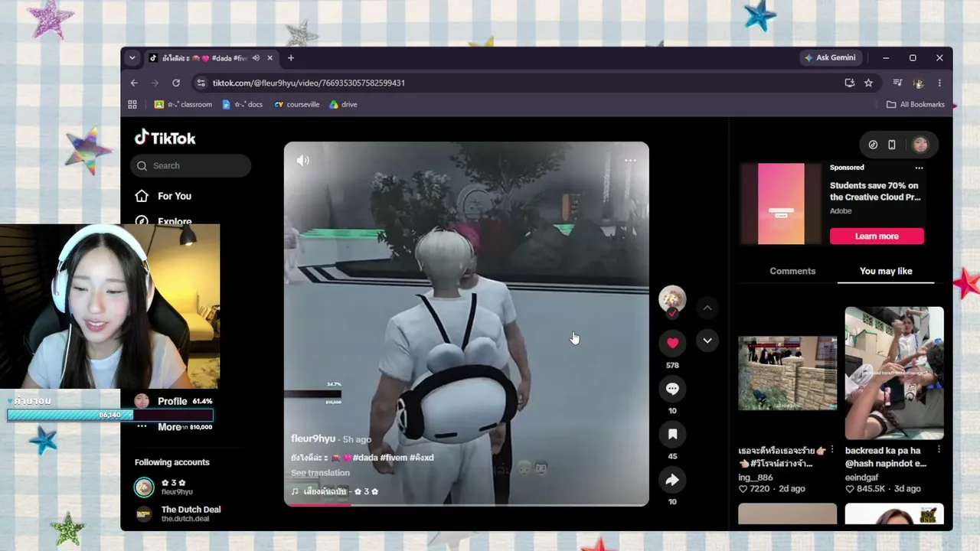Open the tab search dropdown arrow
Screen dimensions: 980x551
point(132,57)
